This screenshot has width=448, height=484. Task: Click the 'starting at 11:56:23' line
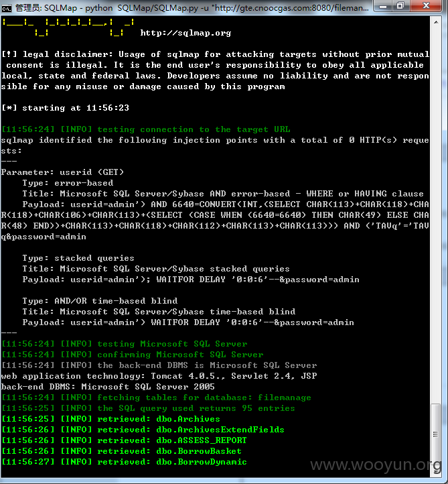tap(65, 108)
